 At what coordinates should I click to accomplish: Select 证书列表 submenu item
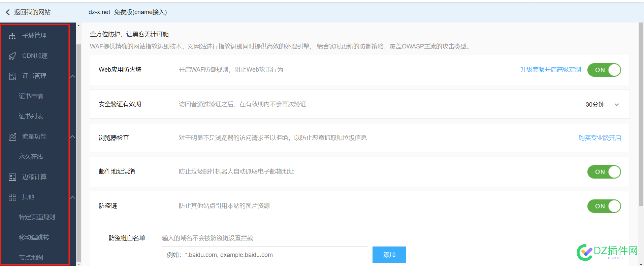tap(31, 116)
